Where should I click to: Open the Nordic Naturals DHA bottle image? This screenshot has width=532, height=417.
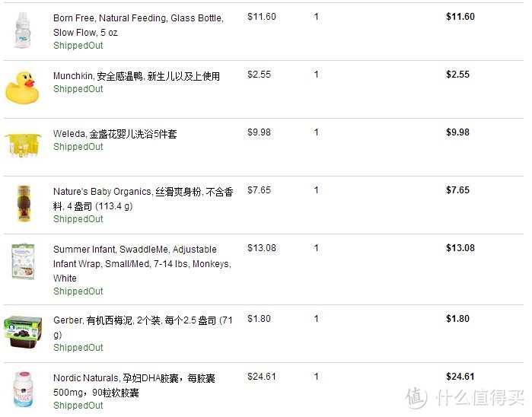(x=22, y=390)
